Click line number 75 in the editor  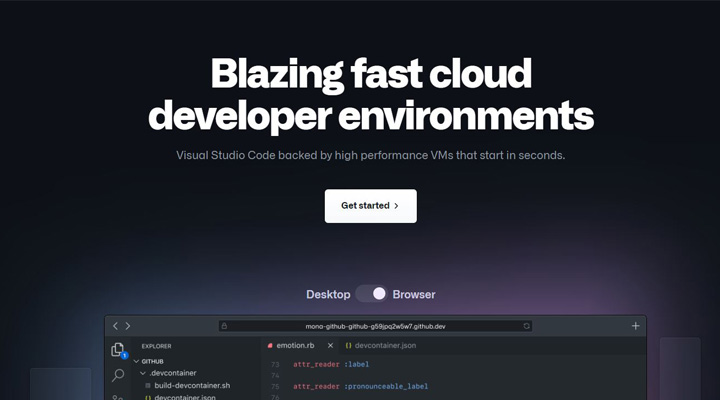275,387
